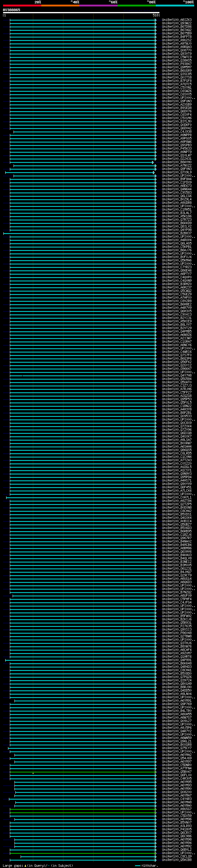Select hit label UniRef100_Q75CY7
Viewport: 197px width, 868px height.
(177, 748)
